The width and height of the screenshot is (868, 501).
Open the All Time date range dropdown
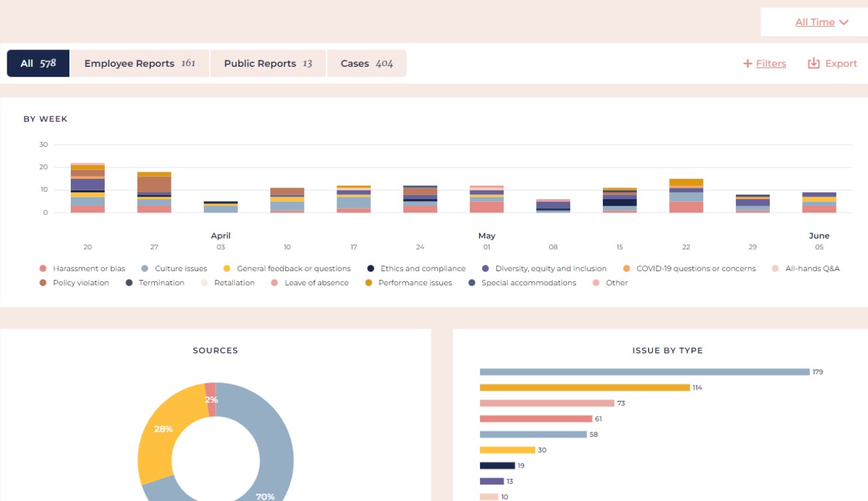(x=821, y=22)
